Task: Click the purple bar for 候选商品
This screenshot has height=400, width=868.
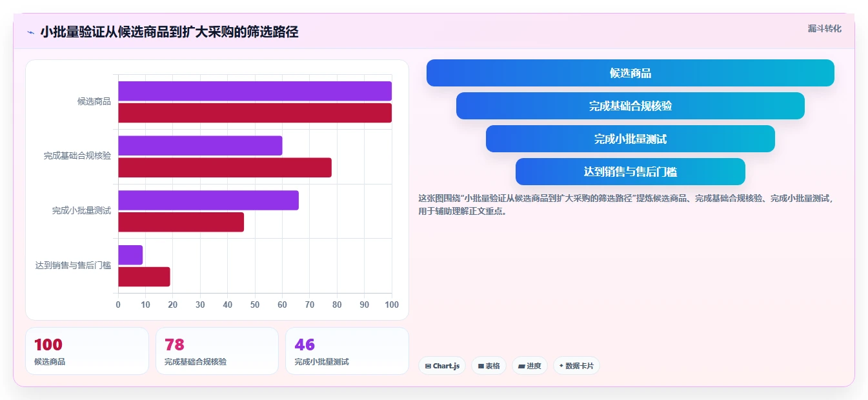Action: click(255, 91)
